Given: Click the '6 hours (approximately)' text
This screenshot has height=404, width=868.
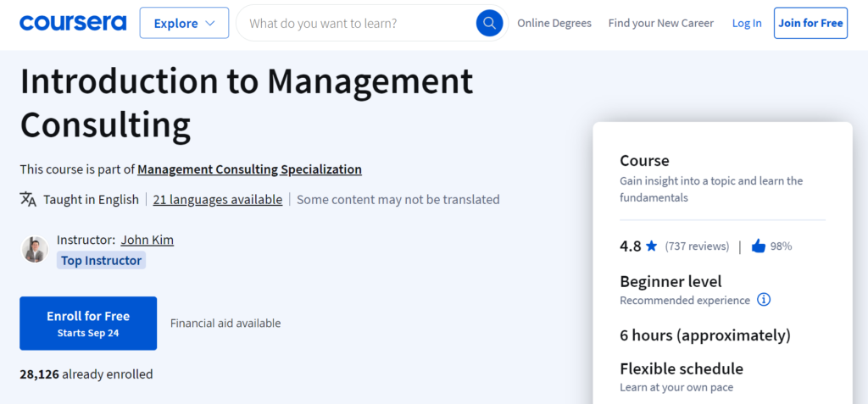Looking at the screenshot, I should pos(705,335).
